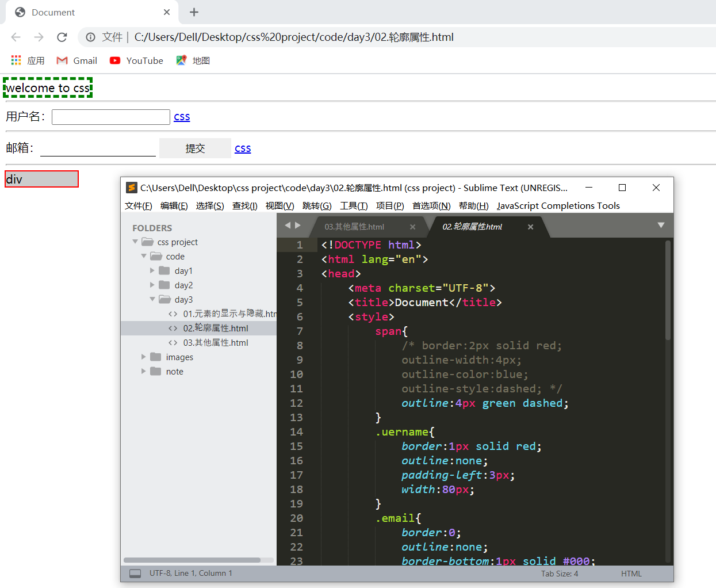Click line number 12 in gutter
This screenshot has width=716, height=588.
point(296,403)
